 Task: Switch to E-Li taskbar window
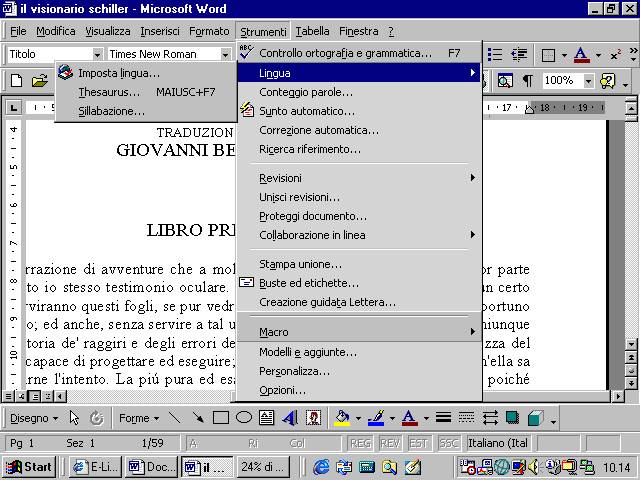click(x=96, y=467)
